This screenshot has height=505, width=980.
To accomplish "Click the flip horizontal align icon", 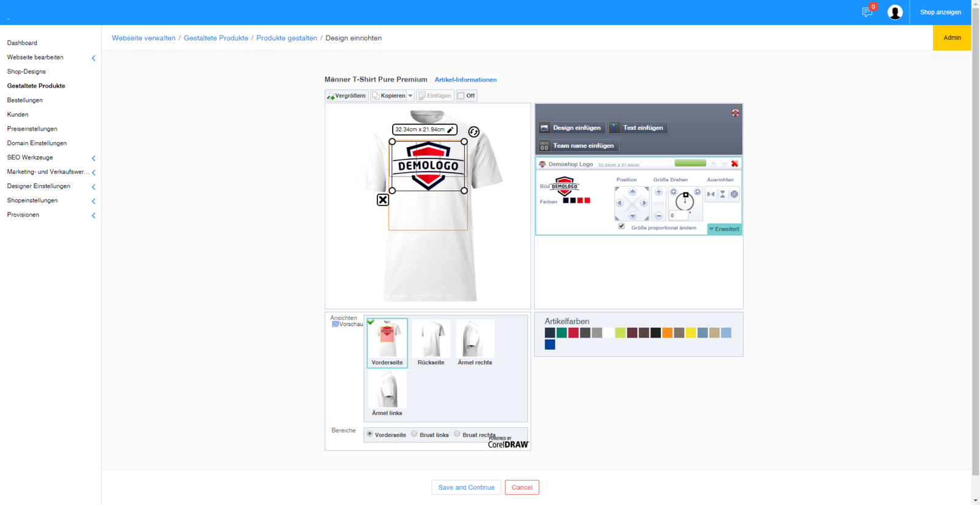I will click(x=710, y=194).
